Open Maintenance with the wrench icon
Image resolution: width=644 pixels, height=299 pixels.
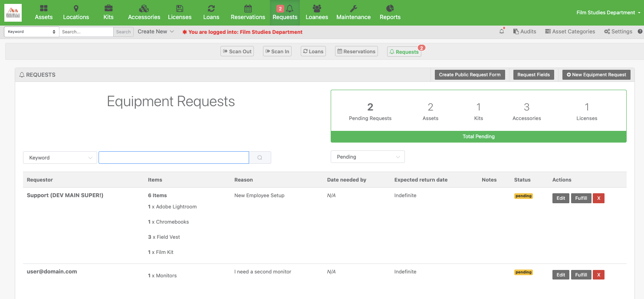(353, 13)
